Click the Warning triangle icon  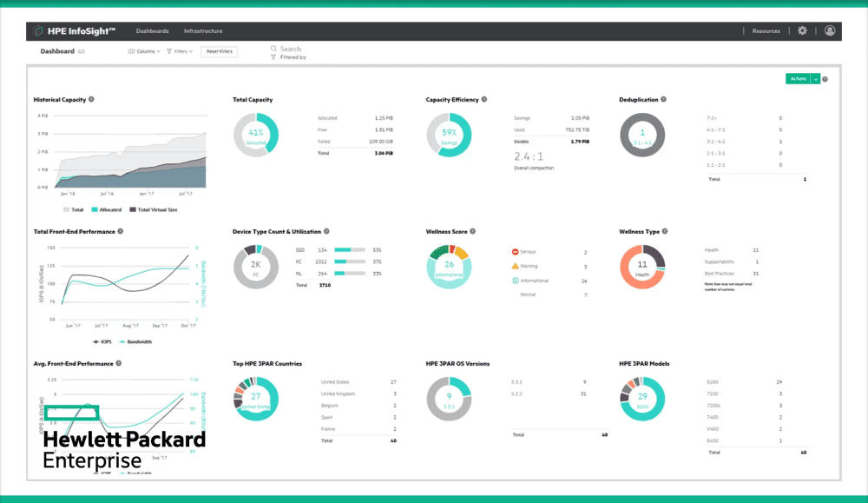(x=515, y=266)
